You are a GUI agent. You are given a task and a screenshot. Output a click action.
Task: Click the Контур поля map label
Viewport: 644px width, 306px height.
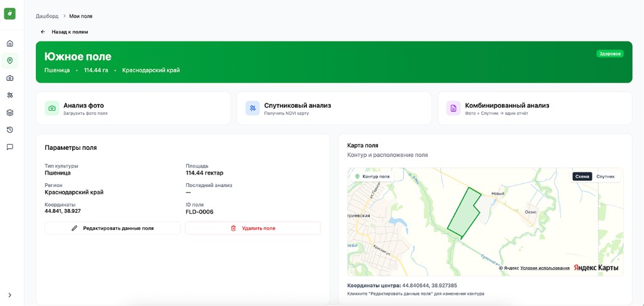(372, 176)
